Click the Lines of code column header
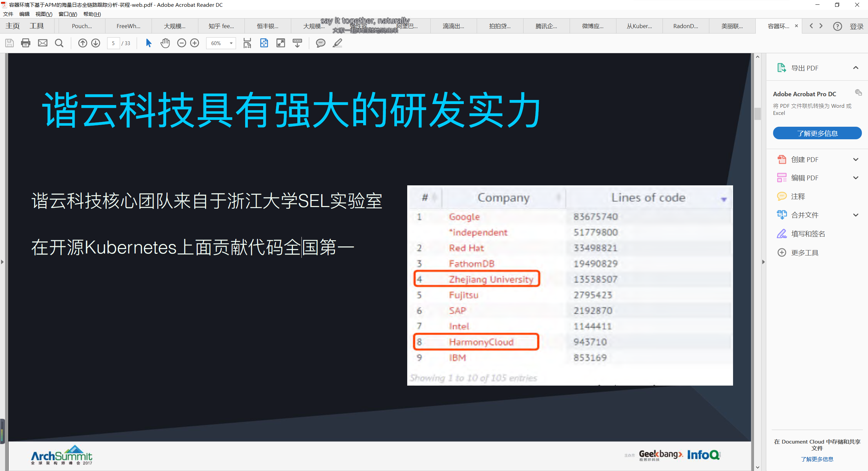Viewport: 868px width, 471px height. point(648,198)
